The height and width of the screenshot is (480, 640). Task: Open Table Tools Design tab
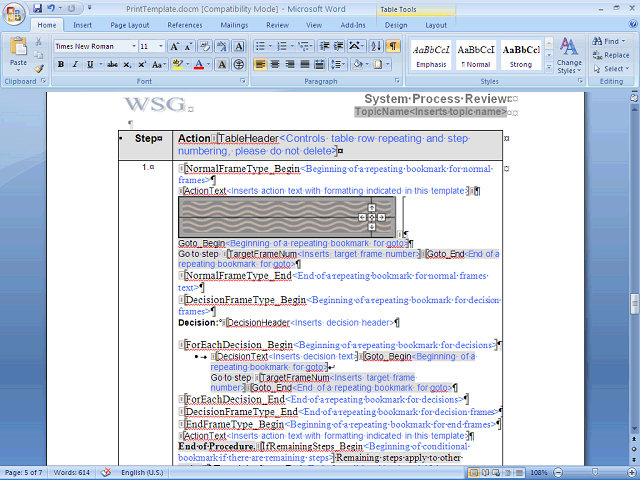point(396,25)
